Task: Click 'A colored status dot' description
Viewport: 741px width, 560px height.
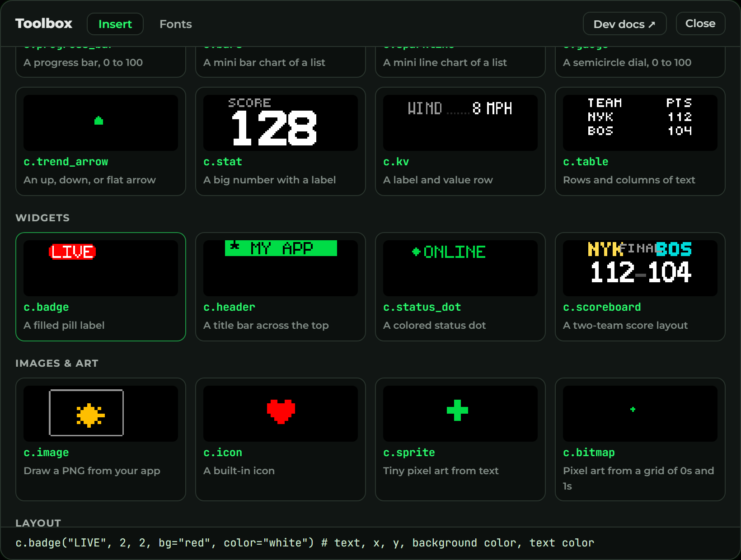Action: pyautogui.click(x=435, y=325)
